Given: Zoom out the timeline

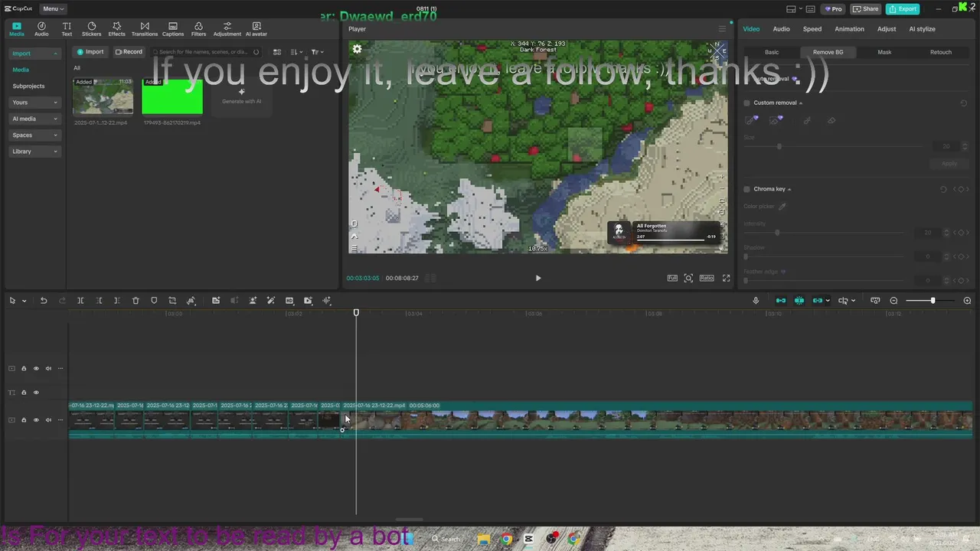Looking at the screenshot, I should coord(893,301).
